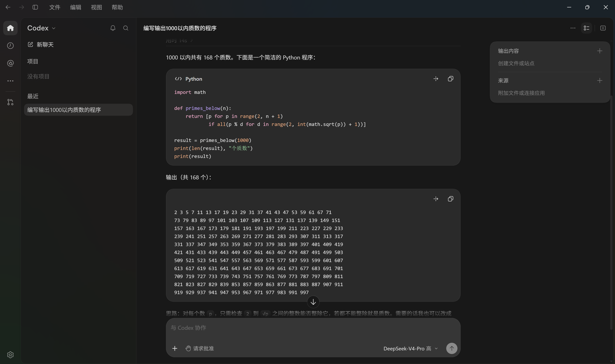Image resolution: width=615 pixels, height=364 pixels.
Task: Open the at-sign circular icon in rail
Action: click(10, 63)
